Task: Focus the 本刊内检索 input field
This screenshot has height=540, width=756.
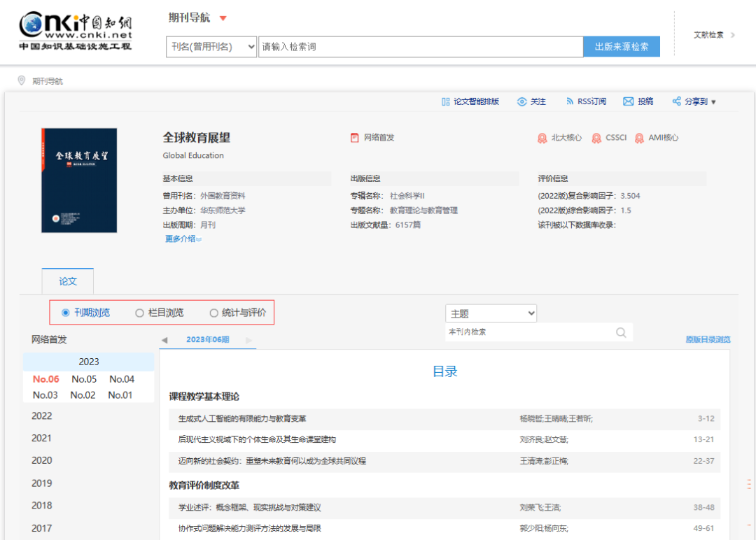Action: pyautogui.click(x=531, y=332)
